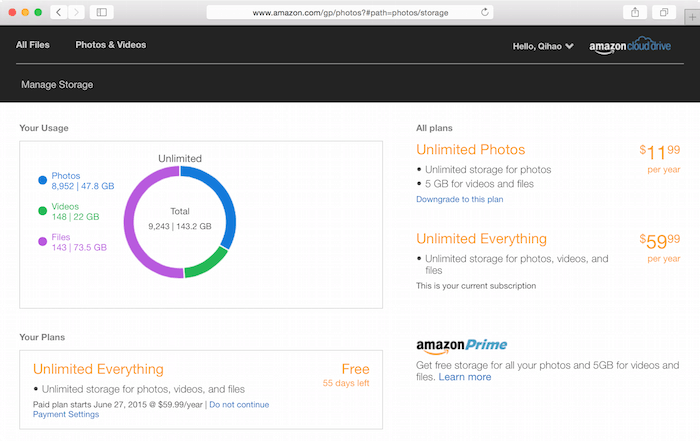
Task: Click the Your Usage section heading
Action: click(44, 128)
